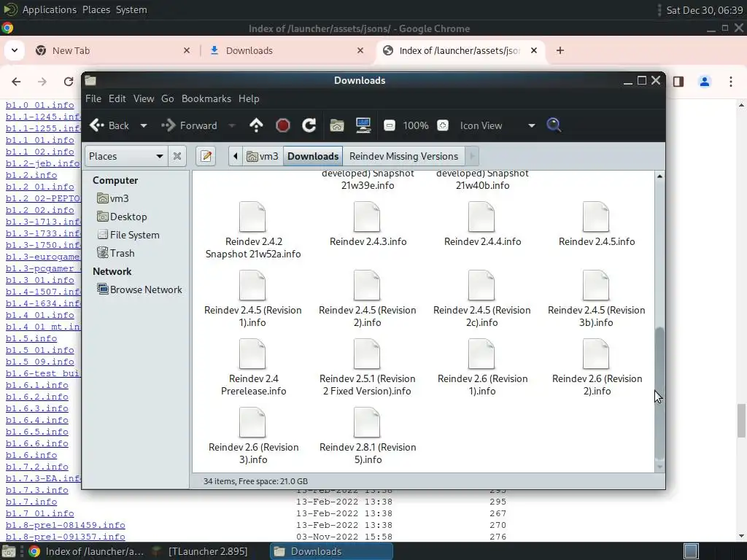Open the View menu
This screenshot has width=747, height=560.
[x=144, y=98]
